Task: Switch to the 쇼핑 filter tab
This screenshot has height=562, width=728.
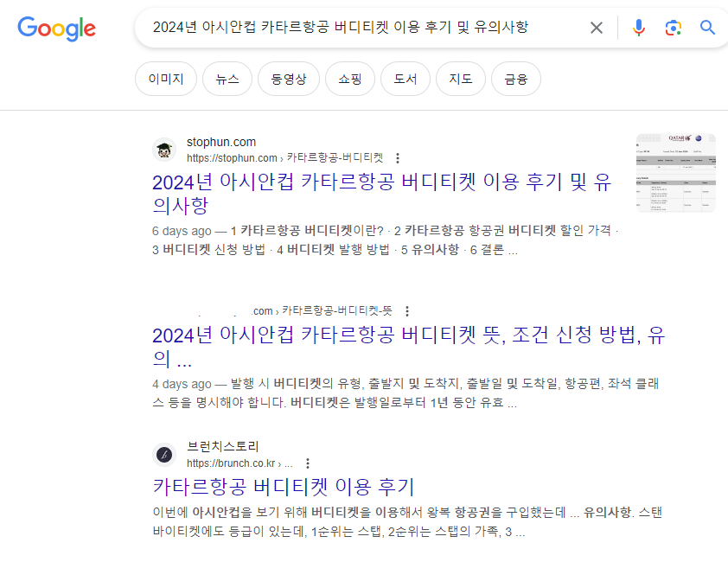Action: [x=349, y=79]
